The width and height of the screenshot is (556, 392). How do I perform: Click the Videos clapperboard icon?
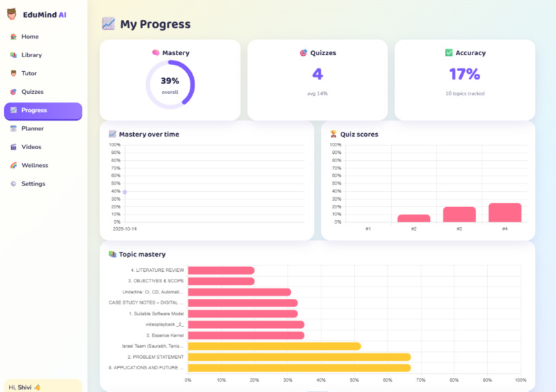pos(14,147)
